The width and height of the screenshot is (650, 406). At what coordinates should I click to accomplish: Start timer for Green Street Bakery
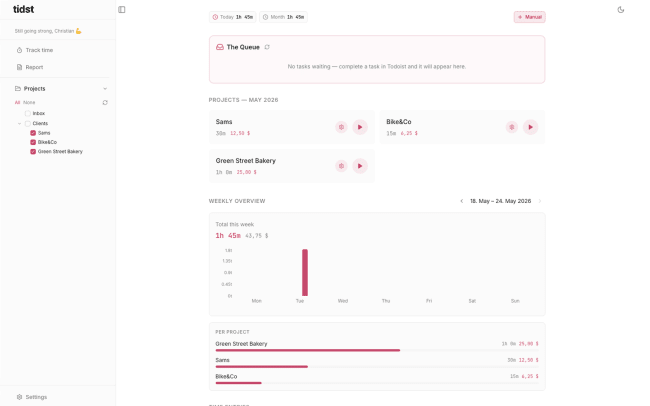pos(360,166)
